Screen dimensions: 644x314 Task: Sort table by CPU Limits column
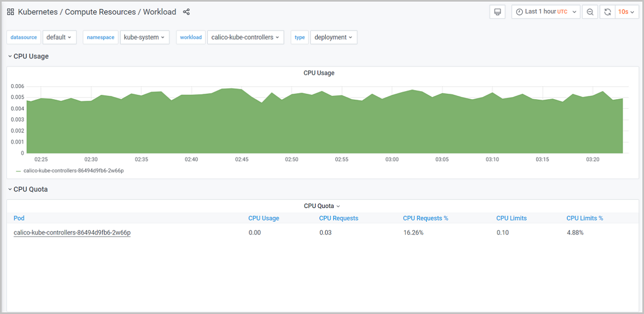coord(511,218)
